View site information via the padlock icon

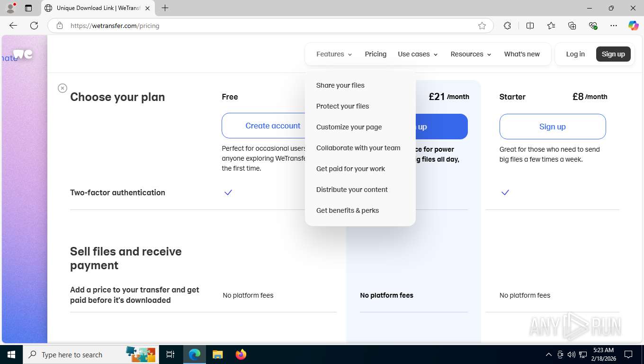(60, 26)
